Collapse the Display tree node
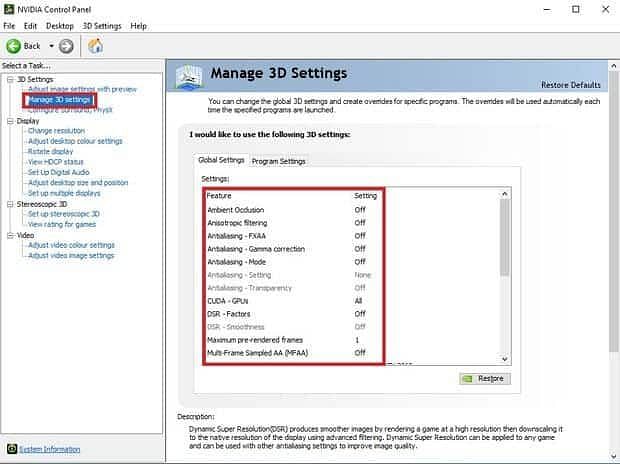This screenshot has height=464, width=620. 10,121
